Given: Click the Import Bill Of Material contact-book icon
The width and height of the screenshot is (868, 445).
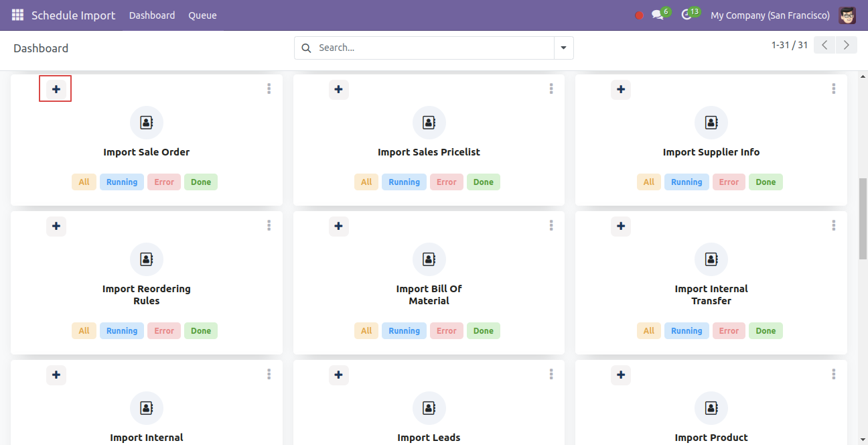Looking at the screenshot, I should click(x=429, y=259).
